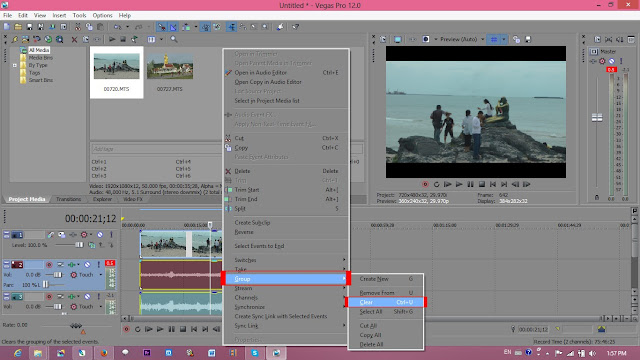Open Split Screen View dropdown arrow
Image resolution: width=640 pixels, height=360 pixels.
point(436,39)
